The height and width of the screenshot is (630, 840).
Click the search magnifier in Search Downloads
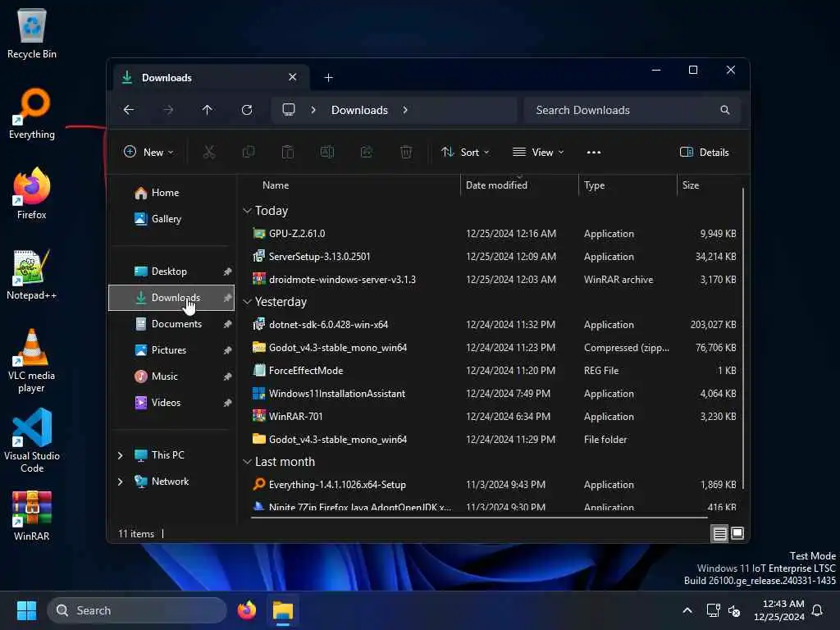pyautogui.click(x=725, y=110)
